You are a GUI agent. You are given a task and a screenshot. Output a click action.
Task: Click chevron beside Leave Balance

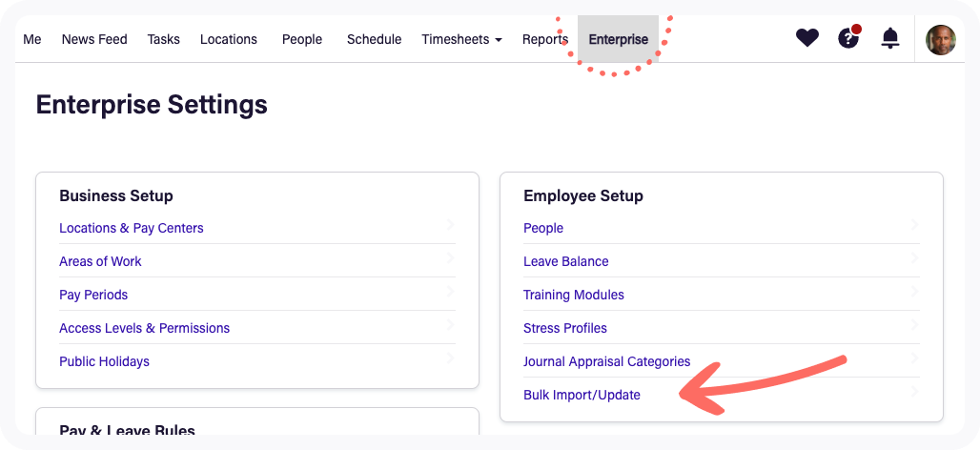tap(915, 257)
